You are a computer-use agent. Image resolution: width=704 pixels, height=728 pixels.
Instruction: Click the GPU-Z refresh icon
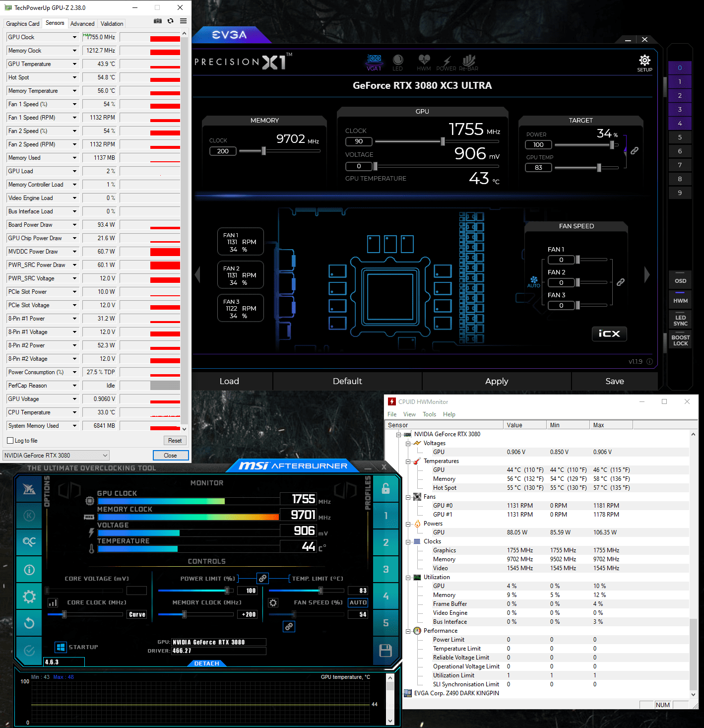click(170, 21)
